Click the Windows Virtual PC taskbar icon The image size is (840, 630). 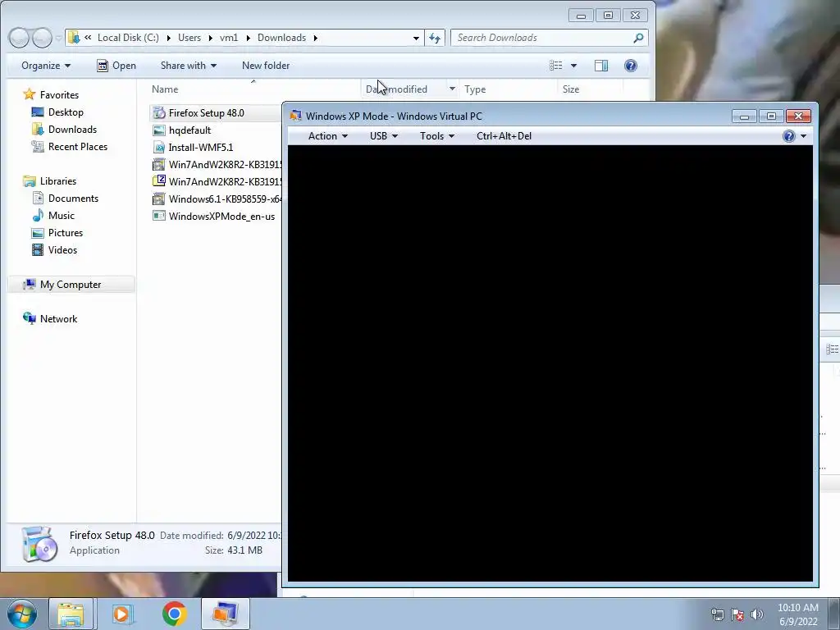click(x=225, y=614)
